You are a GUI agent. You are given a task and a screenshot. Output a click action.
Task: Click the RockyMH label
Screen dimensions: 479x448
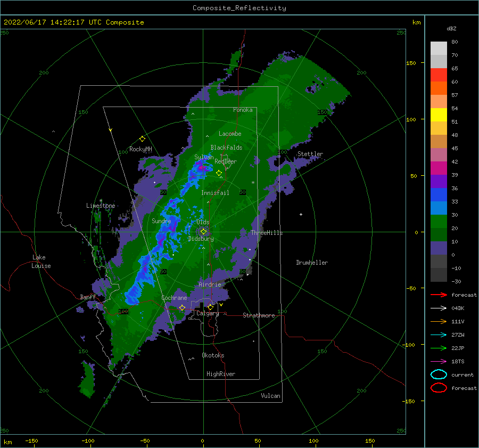(x=141, y=149)
